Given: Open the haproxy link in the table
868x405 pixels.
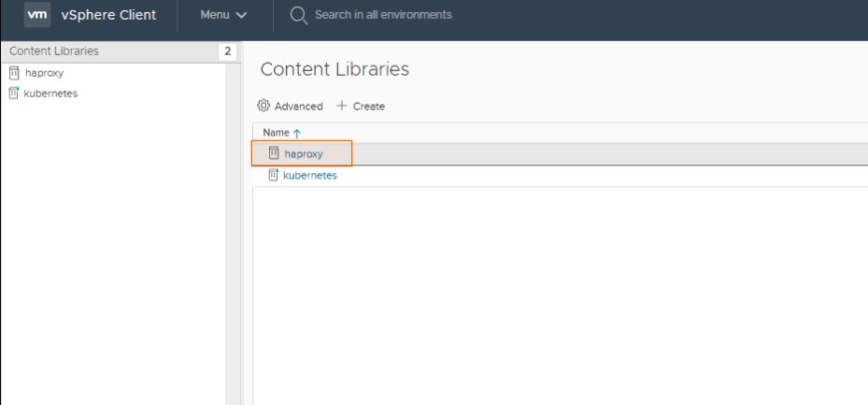Looking at the screenshot, I should click(x=304, y=154).
